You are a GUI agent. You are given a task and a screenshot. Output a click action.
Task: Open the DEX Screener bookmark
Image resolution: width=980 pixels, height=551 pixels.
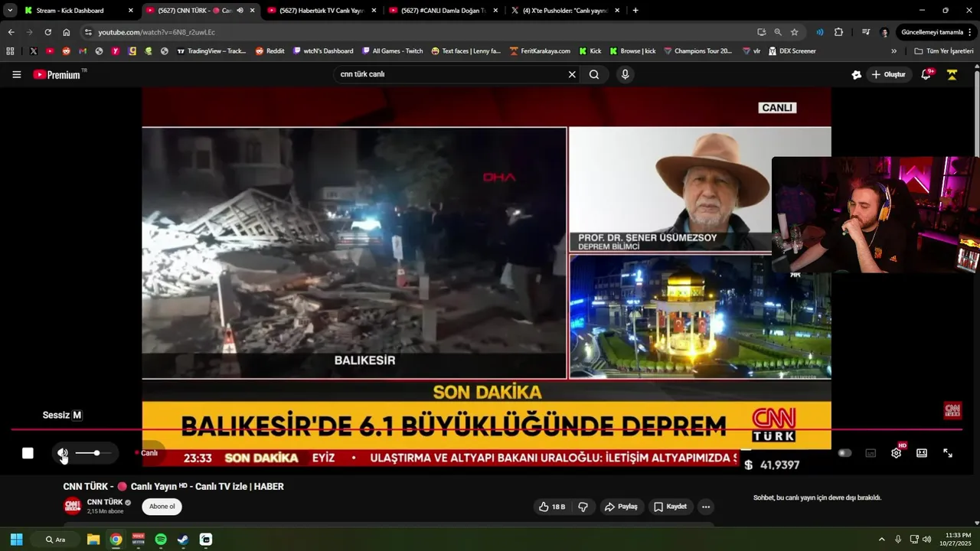pyautogui.click(x=792, y=51)
